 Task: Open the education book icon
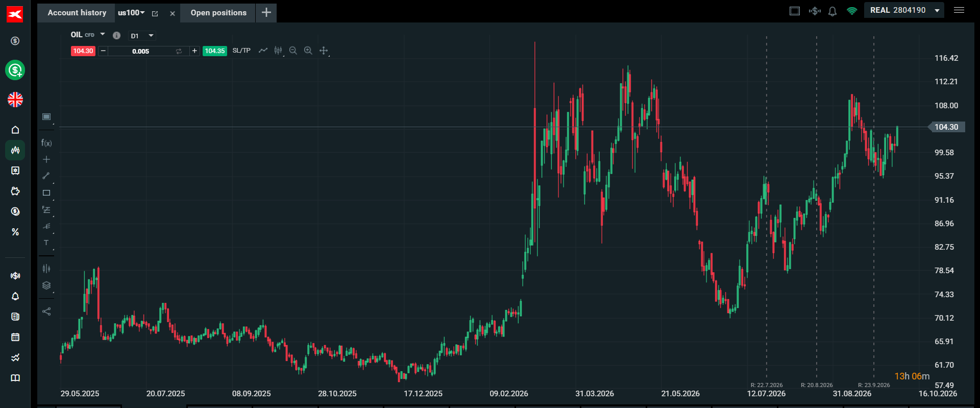[x=15, y=378]
